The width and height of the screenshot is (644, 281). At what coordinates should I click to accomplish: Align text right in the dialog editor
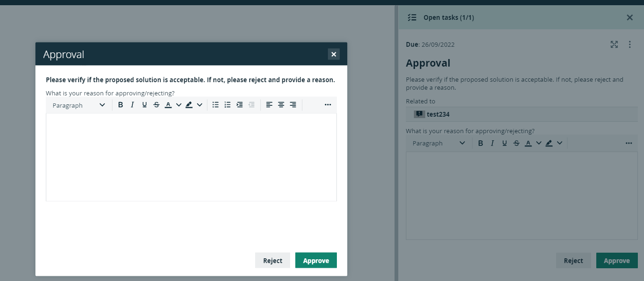(293, 105)
